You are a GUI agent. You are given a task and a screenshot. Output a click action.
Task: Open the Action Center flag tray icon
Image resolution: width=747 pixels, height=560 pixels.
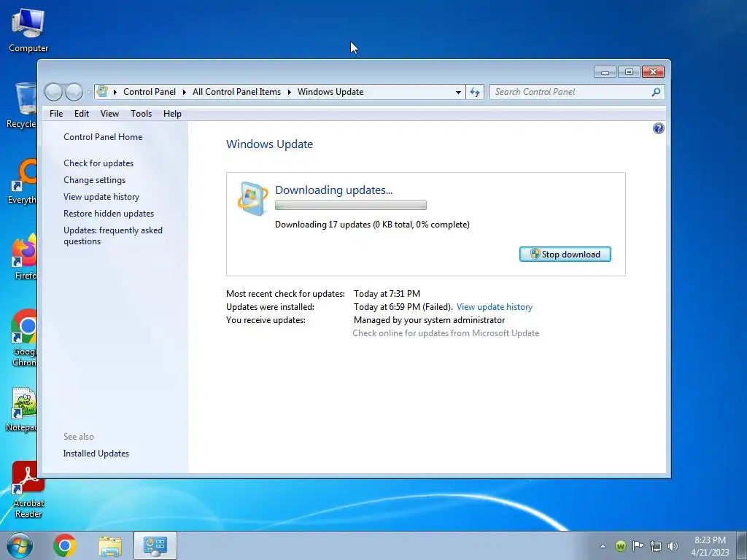tap(638, 546)
